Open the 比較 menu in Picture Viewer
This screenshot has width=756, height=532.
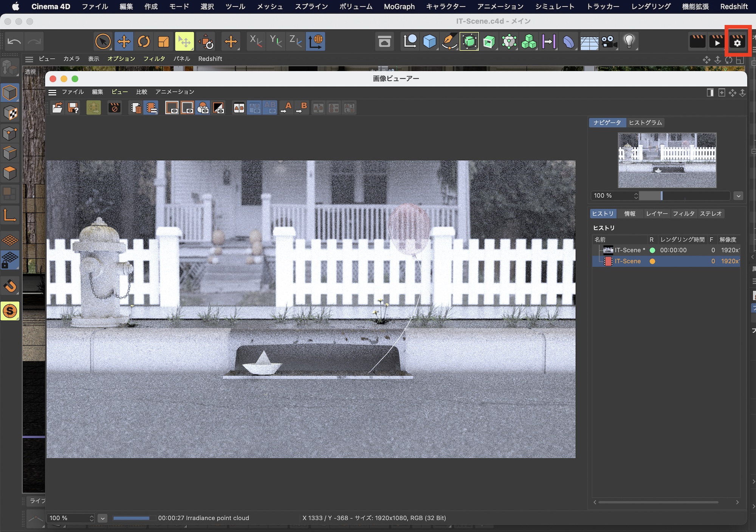pos(141,92)
